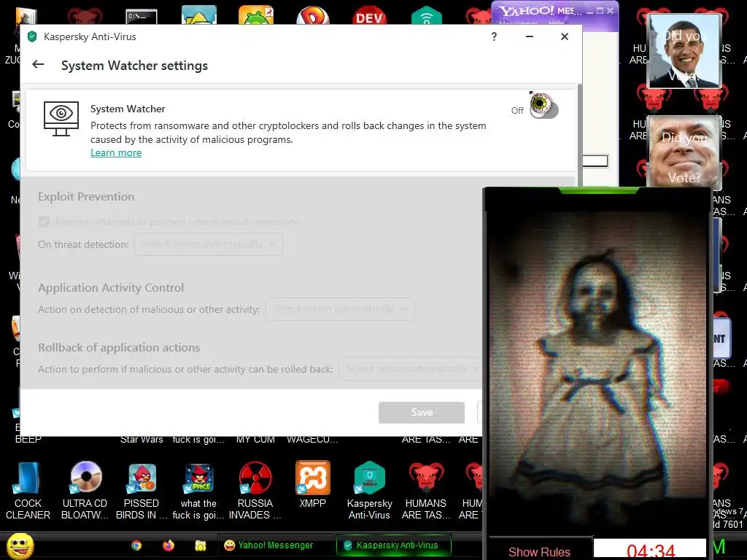Launch Chrome from the taskbar

click(136, 545)
